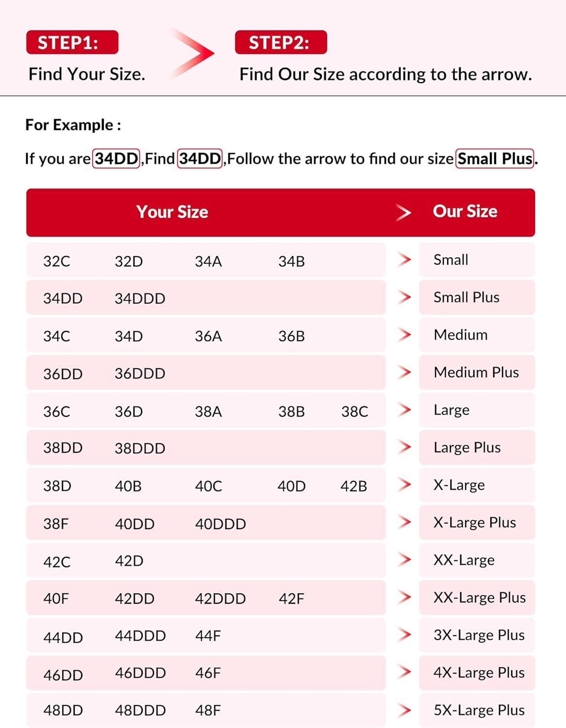The image size is (566, 728).
Task: Click the arrow pointing to Medium Plus
Action: (404, 372)
